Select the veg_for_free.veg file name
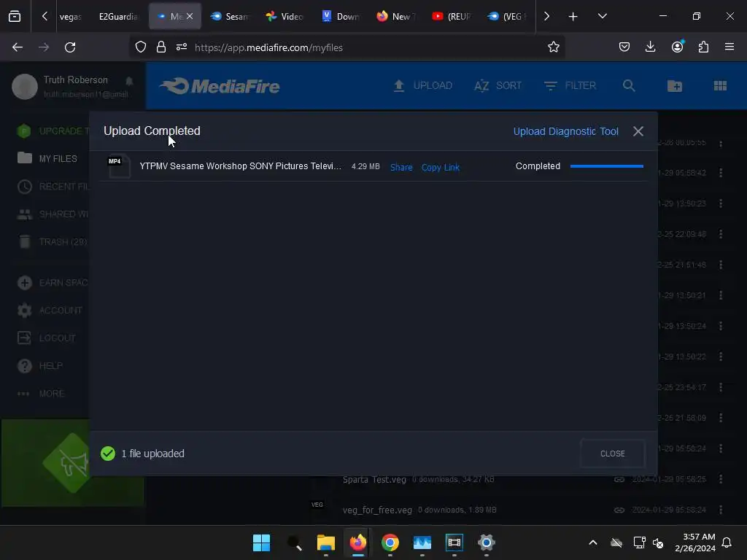747x560 pixels. 377,510
